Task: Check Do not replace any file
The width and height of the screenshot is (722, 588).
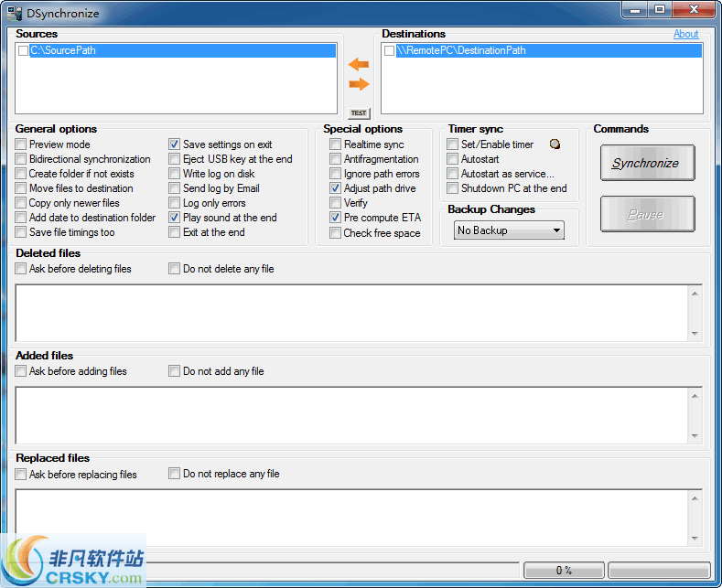Action: point(174,474)
